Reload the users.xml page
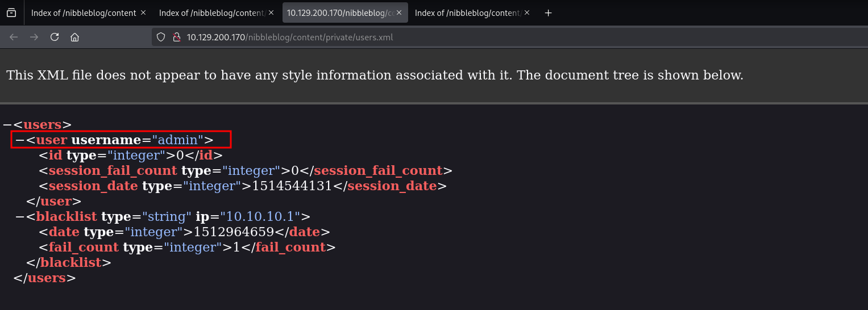 click(55, 37)
